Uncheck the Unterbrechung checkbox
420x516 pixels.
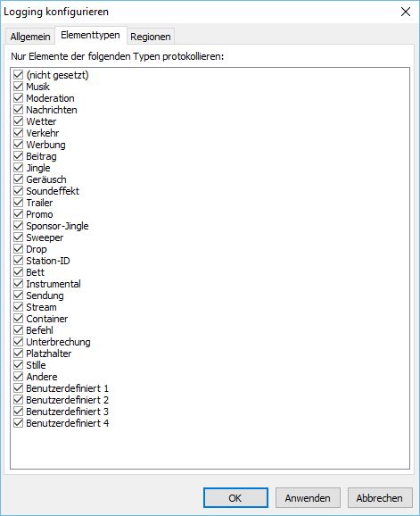[19, 342]
